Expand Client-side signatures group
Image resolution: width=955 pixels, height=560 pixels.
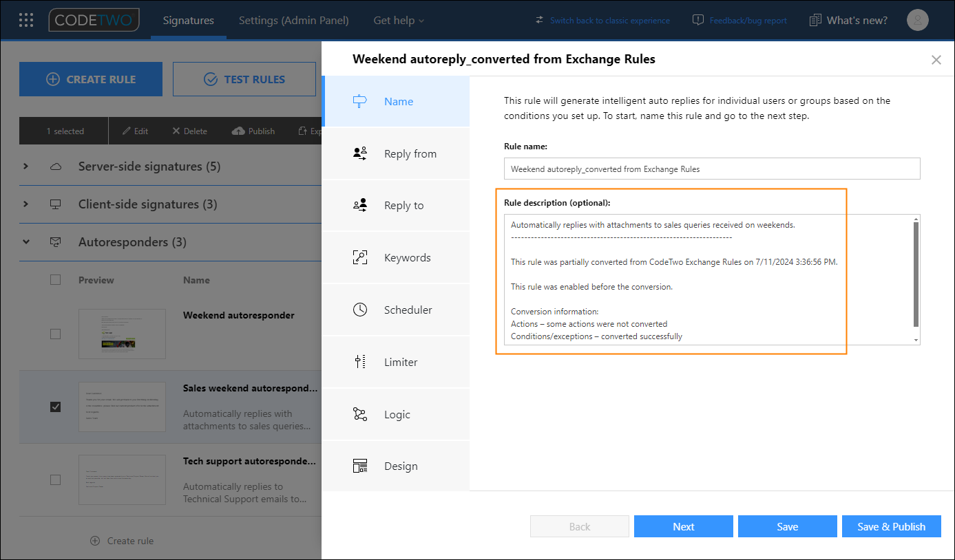click(26, 204)
